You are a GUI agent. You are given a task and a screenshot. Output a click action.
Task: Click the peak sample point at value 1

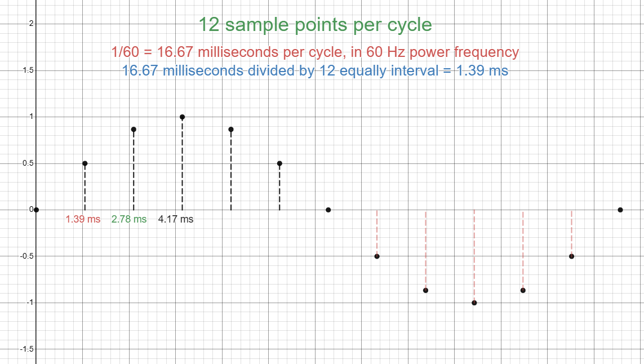182,117
